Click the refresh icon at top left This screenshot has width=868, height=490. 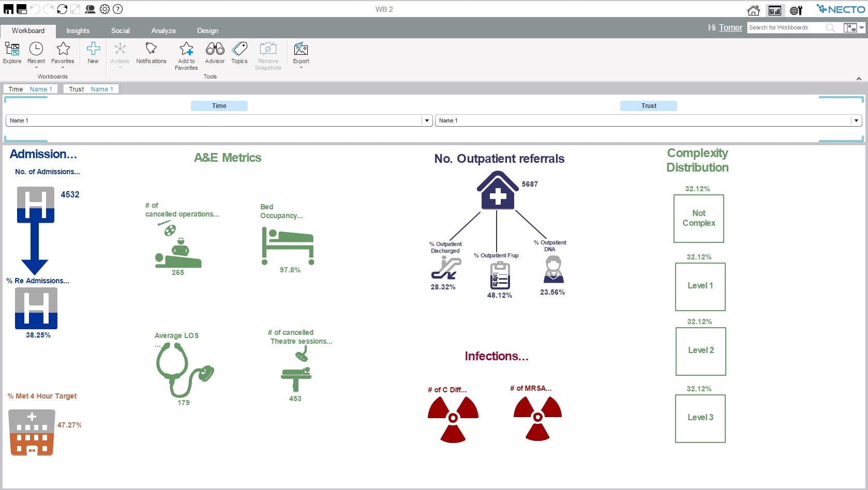pyautogui.click(x=63, y=9)
